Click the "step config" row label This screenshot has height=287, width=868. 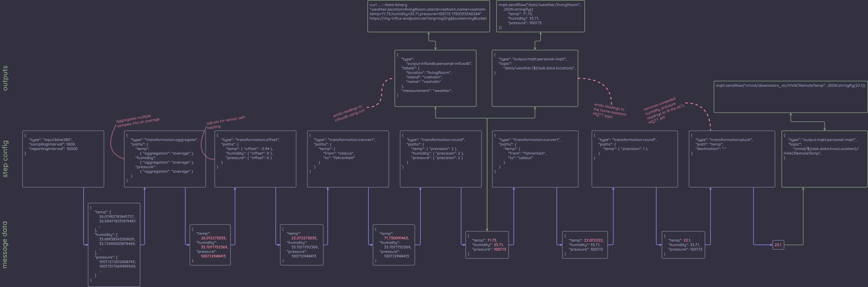[5, 159]
